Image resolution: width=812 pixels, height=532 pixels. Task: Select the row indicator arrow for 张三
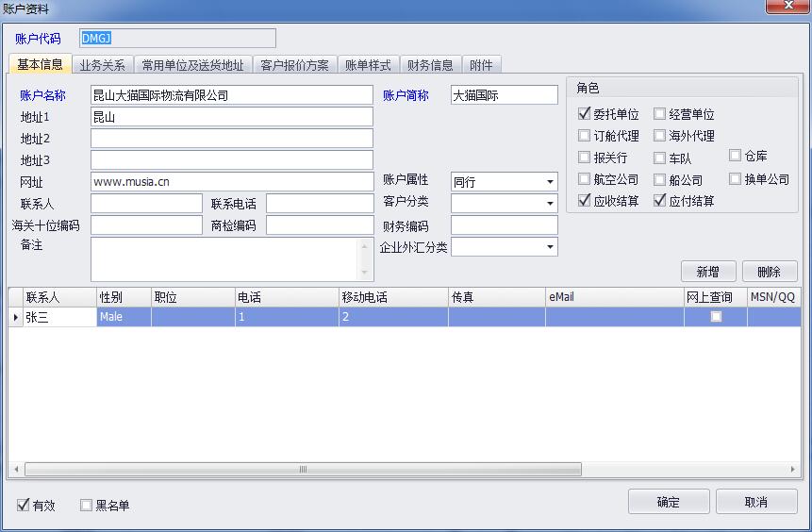(x=15, y=317)
